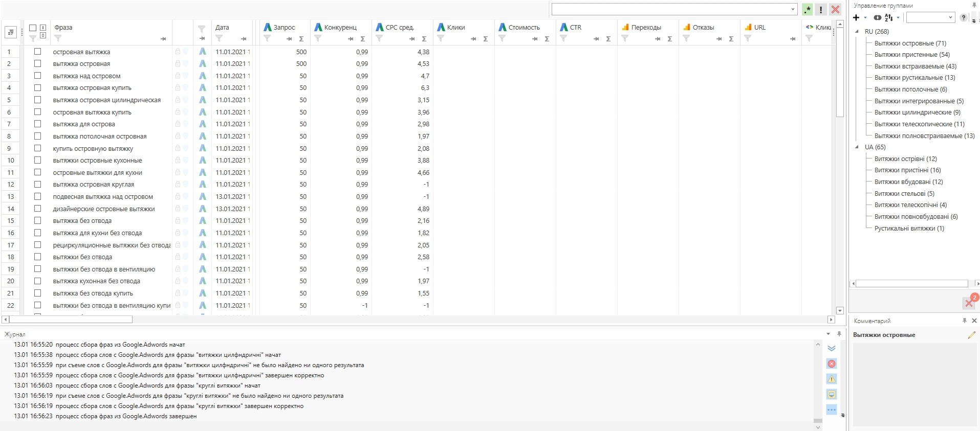The height and width of the screenshot is (431, 980).
Task: Select group Вытяжки встраиваемые (43)
Action: 916,66
